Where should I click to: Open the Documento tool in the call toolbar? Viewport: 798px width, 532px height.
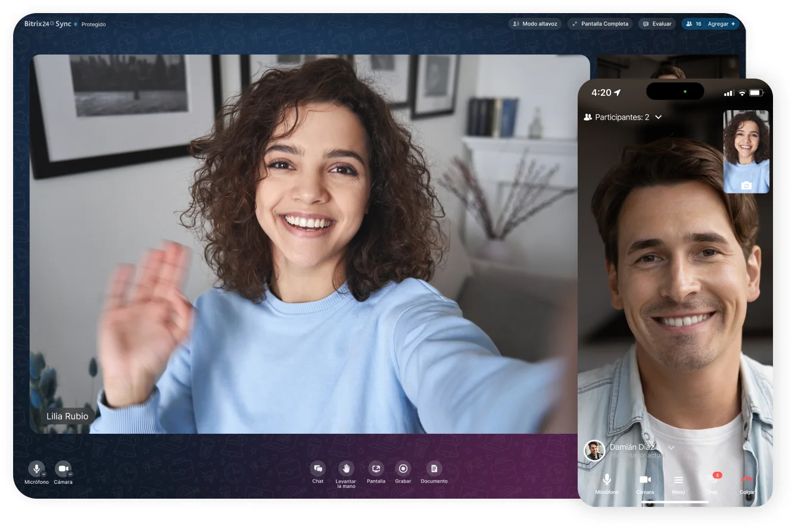pos(434,470)
